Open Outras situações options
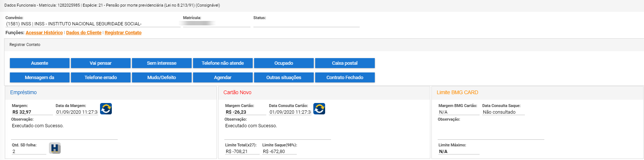Image resolution: width=644 pixels, height=160 pixels. [284, 78]
